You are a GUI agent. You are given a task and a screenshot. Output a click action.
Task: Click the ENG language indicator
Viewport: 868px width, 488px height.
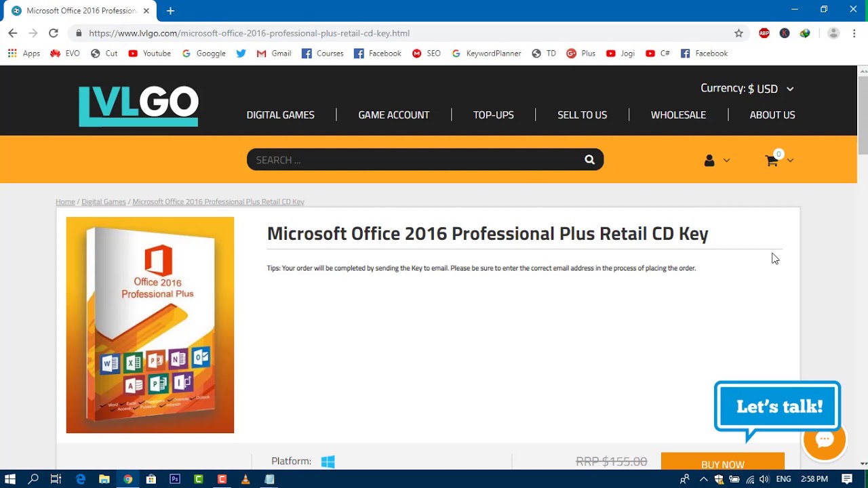point(784,479)
